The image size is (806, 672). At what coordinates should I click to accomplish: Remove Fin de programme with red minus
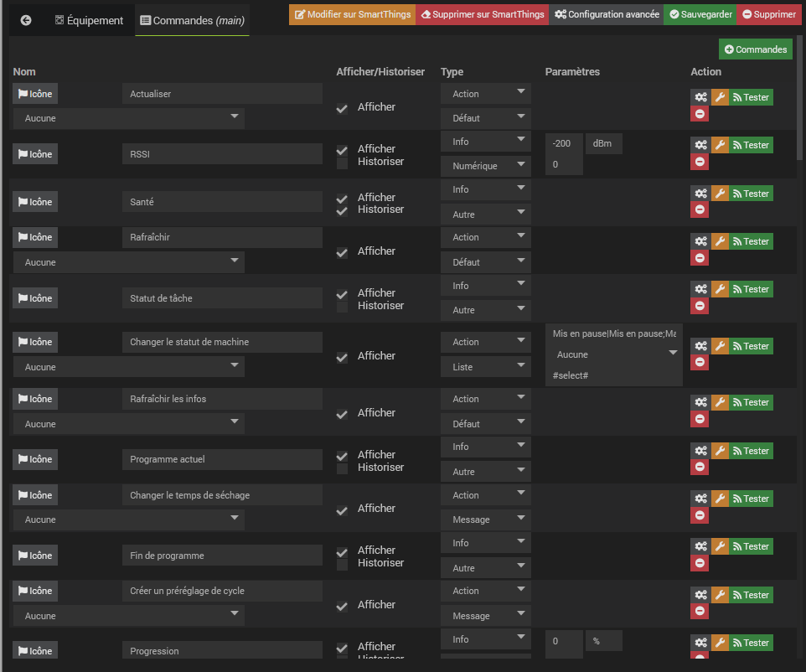[700, 563]
